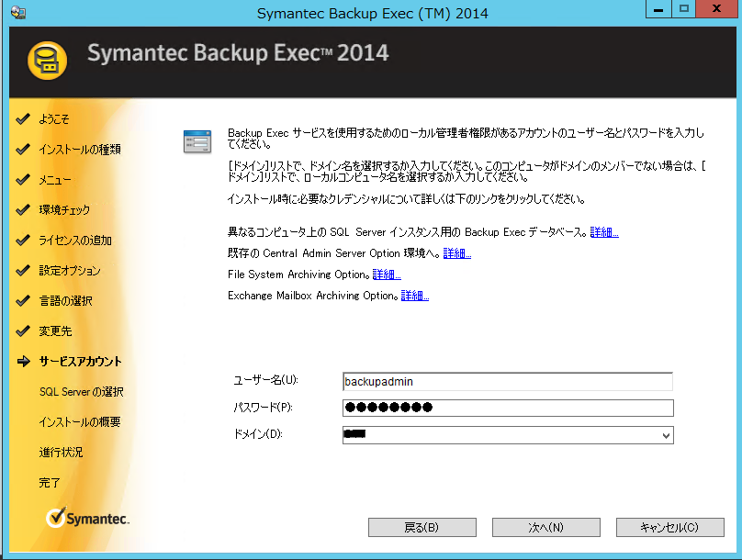Click the パスワード(P) label

point(264,408)
